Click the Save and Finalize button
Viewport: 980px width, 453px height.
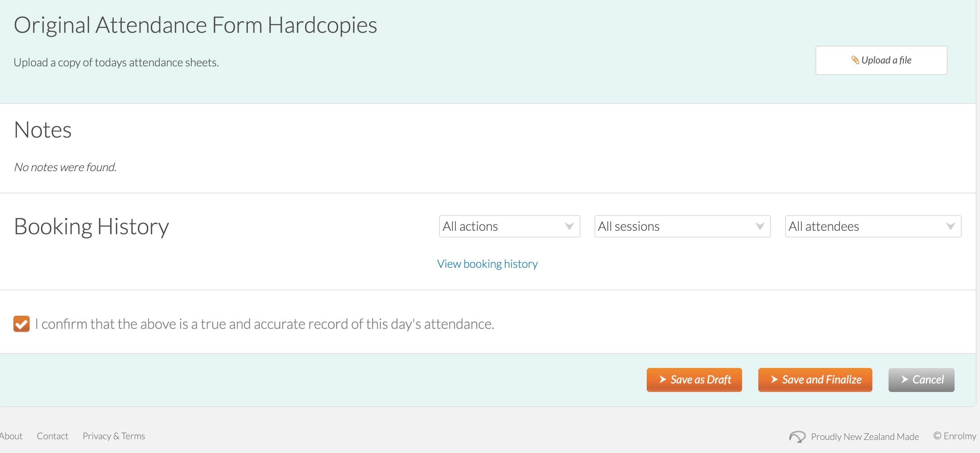815,380
